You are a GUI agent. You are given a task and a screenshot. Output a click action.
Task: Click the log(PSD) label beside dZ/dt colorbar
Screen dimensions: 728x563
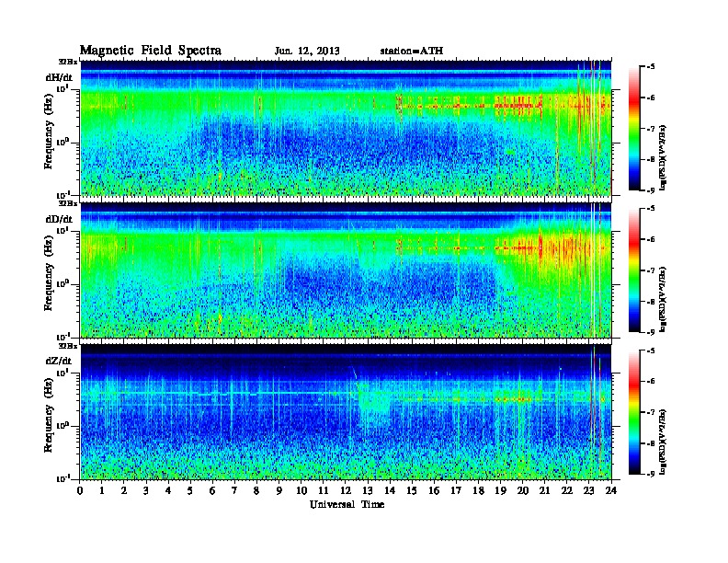click(663, 442)
